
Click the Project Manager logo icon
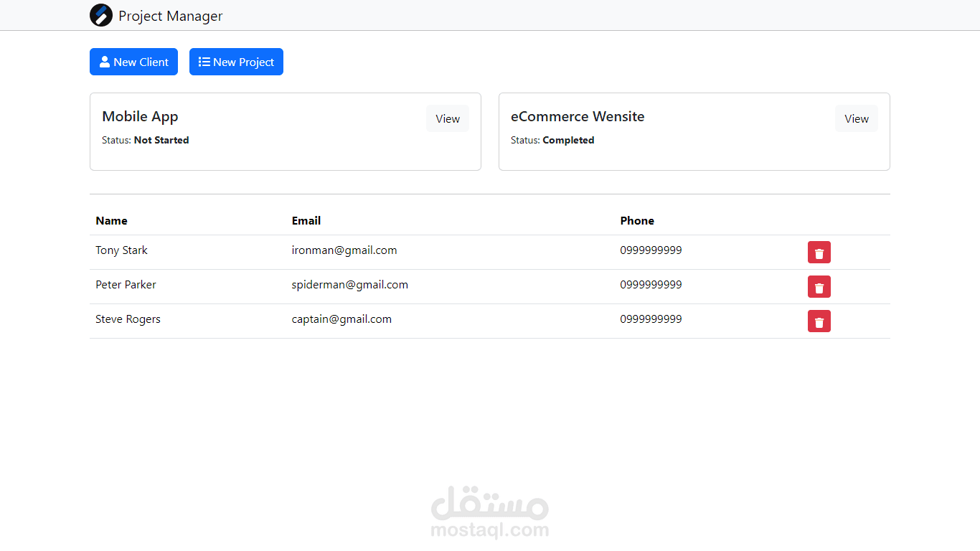(101, 15)
